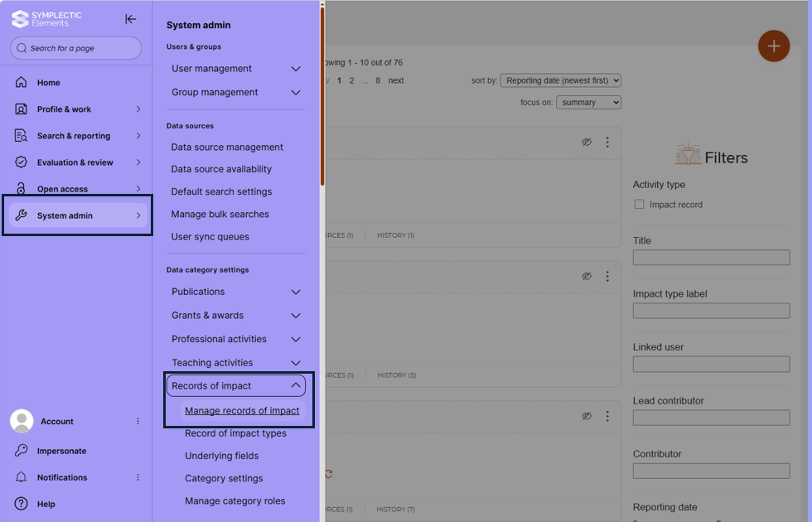Screen dimensions: 812x522
Task: Open Manage category roles link
Action: click(235, 500)
